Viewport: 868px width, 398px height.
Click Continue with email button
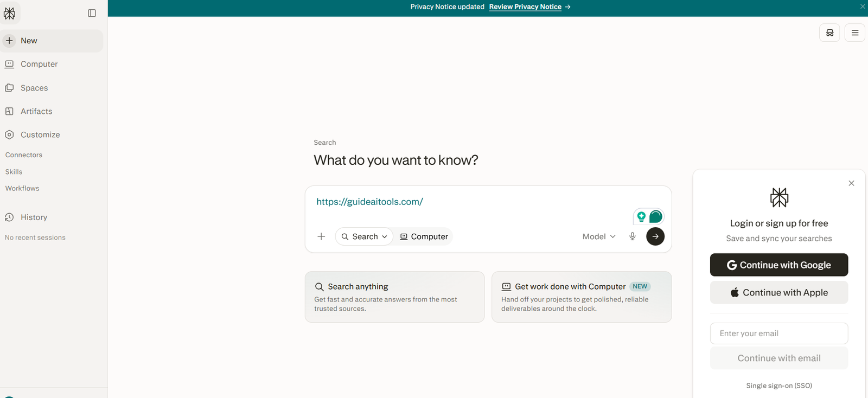point(779,358)
